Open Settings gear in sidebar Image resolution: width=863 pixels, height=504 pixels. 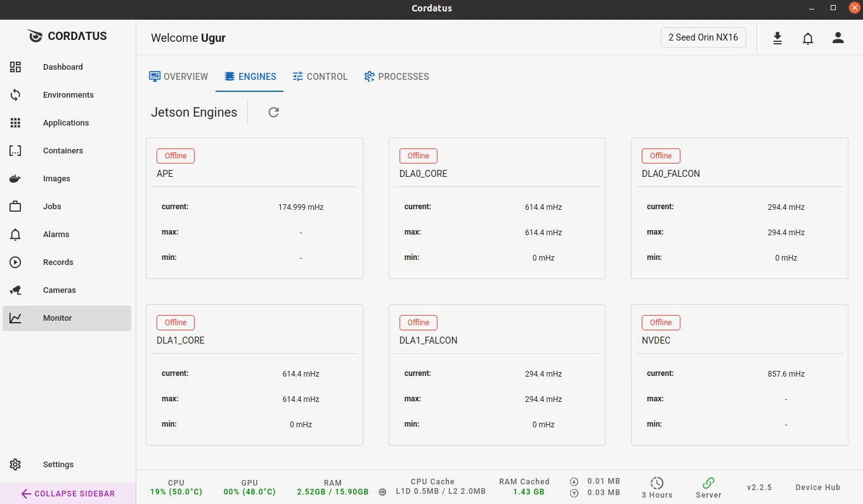click(16, 464)
